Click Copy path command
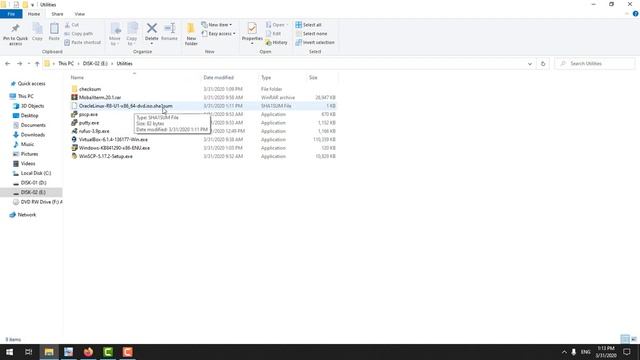The width and height of the screenshot is (640, 360). point(79,33)
